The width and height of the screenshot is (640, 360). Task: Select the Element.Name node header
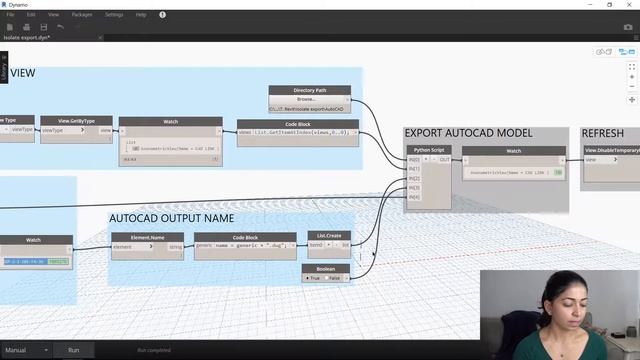pos(147,237)
